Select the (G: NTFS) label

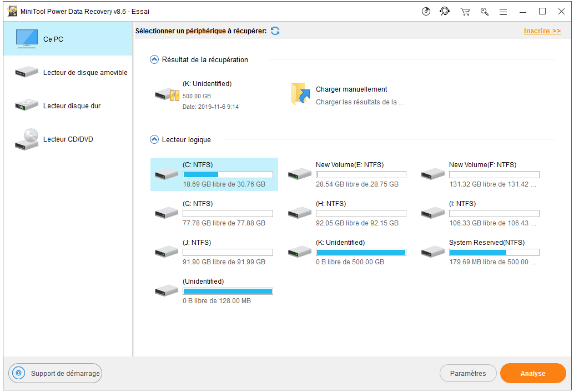tap(198, 204)
